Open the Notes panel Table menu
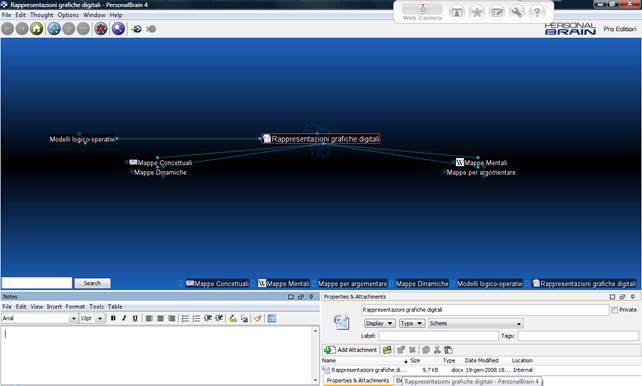 point(115,307)
